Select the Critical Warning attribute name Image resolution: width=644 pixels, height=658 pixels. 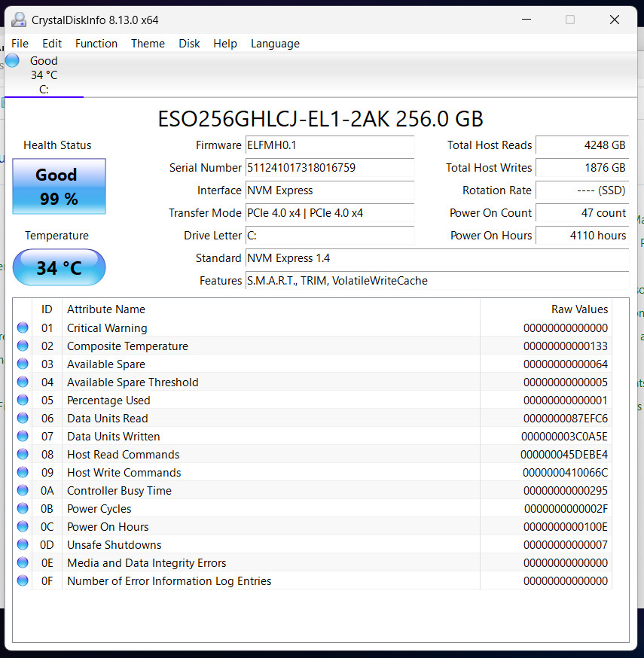pyautogui.click(x=107, y=328)
